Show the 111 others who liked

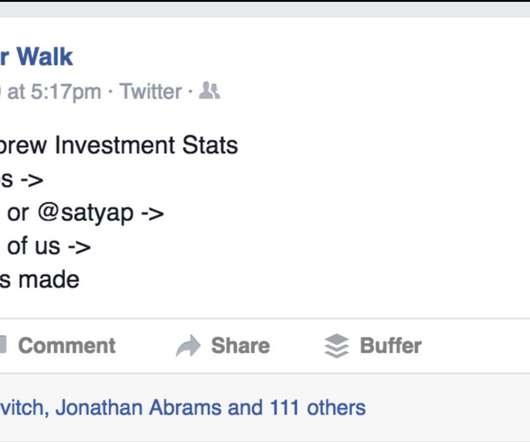(x=317, y=408)
